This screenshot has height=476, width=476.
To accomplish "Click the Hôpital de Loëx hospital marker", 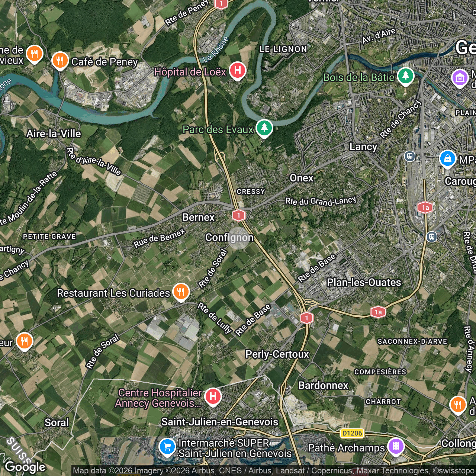I will 237,70.
